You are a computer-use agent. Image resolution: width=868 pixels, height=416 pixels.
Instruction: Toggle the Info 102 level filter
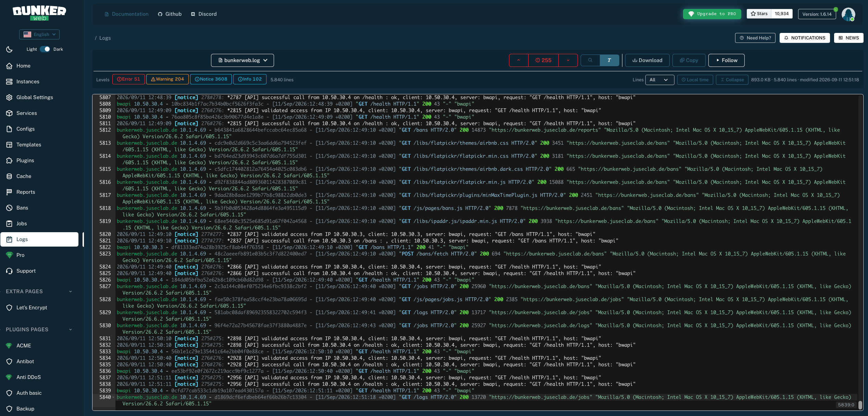pyautogui.click(x=250, y=79)
